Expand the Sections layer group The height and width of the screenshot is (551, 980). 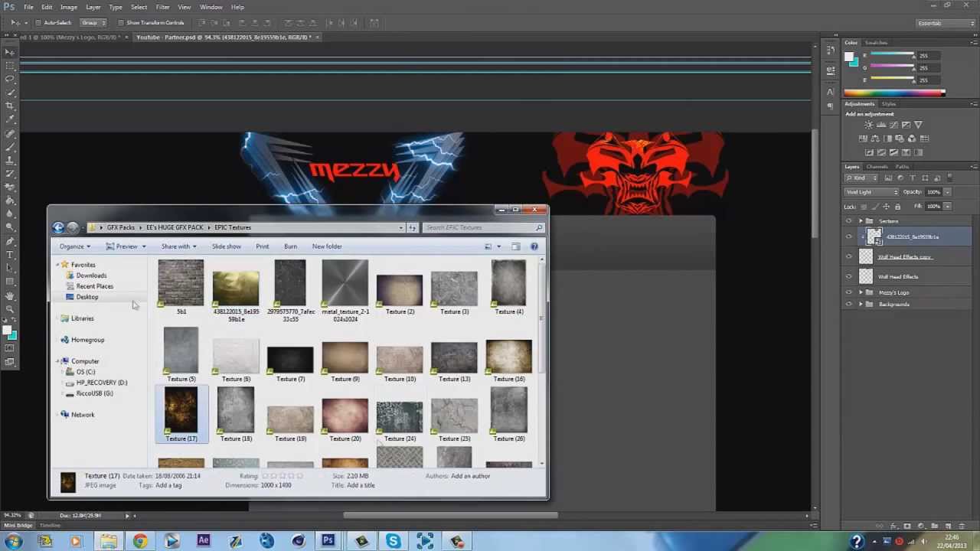[861, 221]
